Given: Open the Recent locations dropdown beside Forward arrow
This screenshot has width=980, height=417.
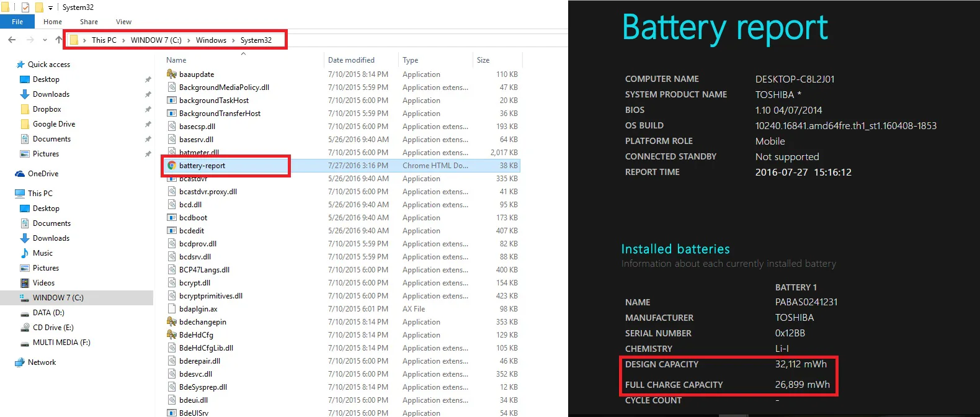Looking at the screenshot, I should click(45, 40).
